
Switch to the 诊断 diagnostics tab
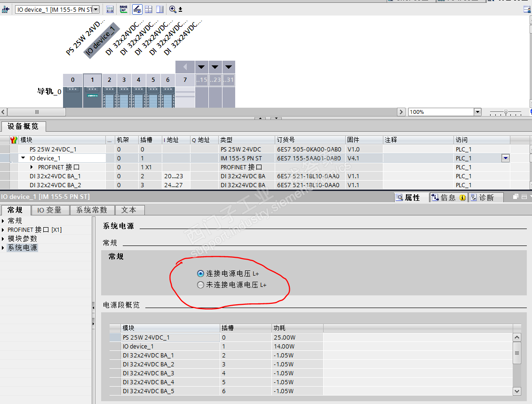click(486, 198)
